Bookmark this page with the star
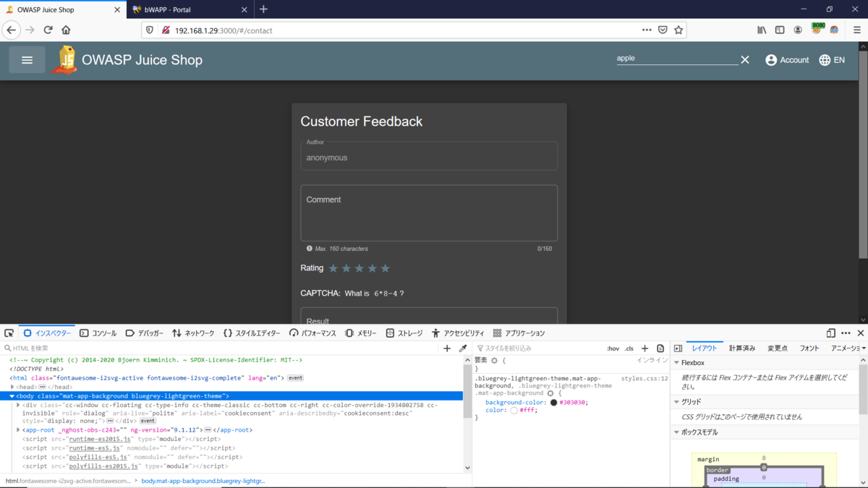The image size is (868, 488). [678, 30]
